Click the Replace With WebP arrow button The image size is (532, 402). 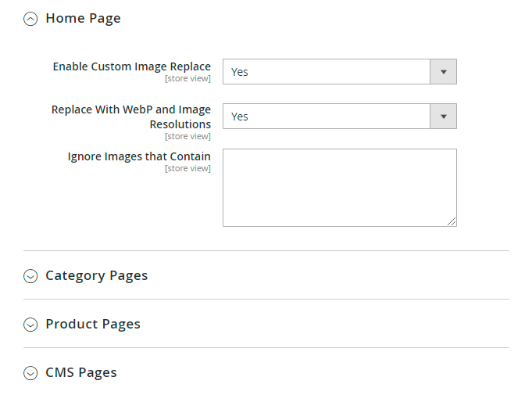point(443,117)
